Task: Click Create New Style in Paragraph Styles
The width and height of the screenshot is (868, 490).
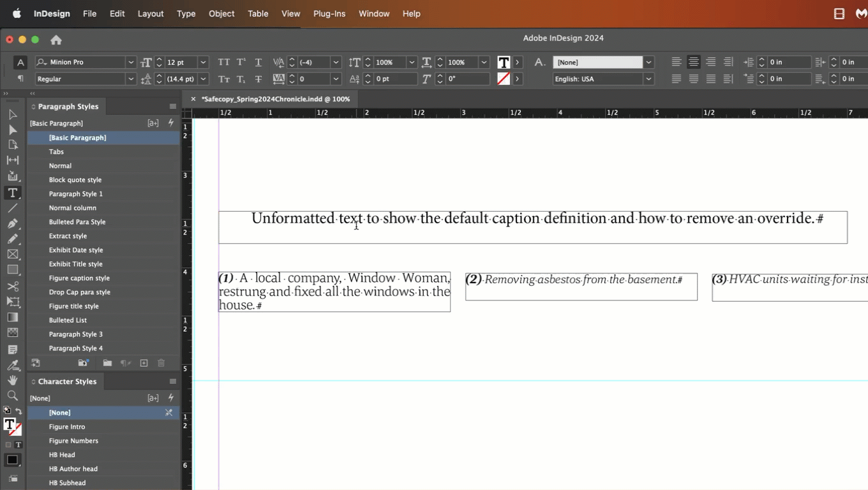Action: coord(144,363)
